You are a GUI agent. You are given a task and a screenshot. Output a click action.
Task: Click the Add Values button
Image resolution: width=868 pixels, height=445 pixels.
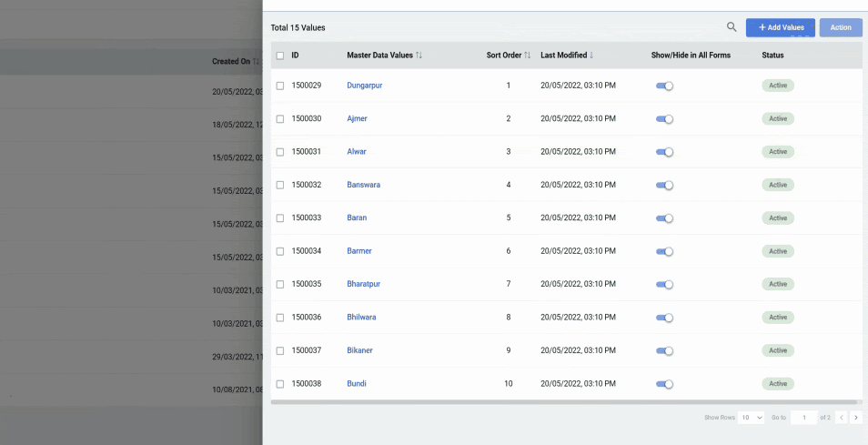pyautogui.click(x=780, y=27)
